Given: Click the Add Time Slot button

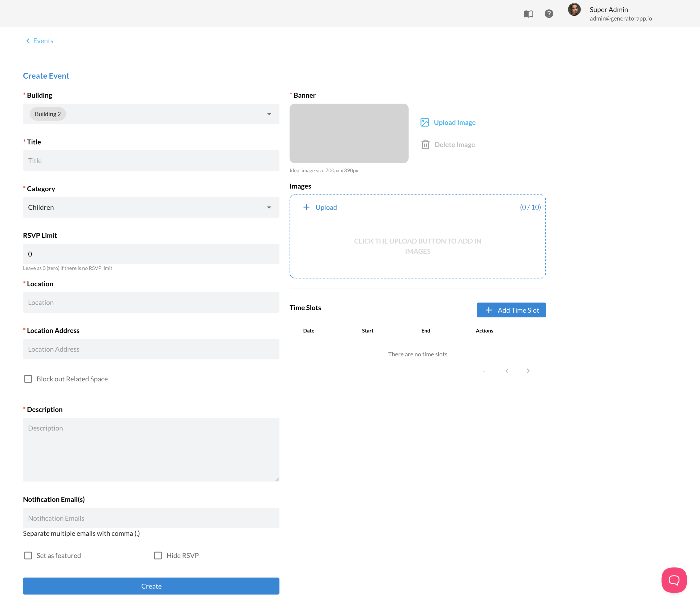Looking at the screenshot, I should click(x=511, y=310).
